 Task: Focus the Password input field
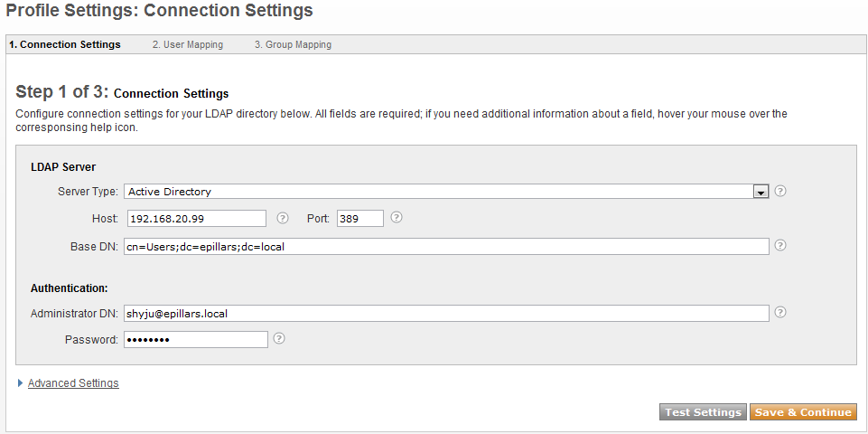(x=196, y=339)
